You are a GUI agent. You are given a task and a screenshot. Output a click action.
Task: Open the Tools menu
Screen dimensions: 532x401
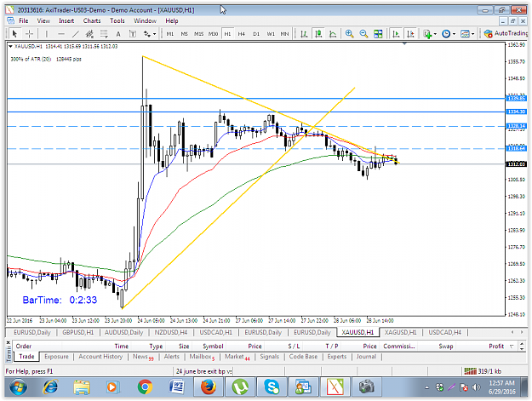(117, 20)
